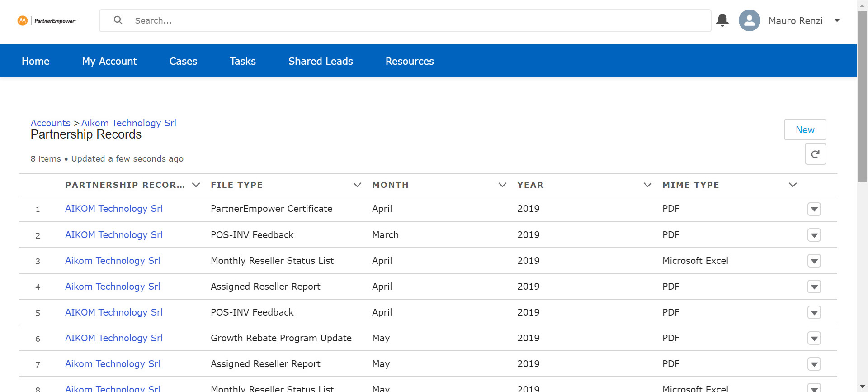Refresh the Partnership Records list

[x=815, y=154]
